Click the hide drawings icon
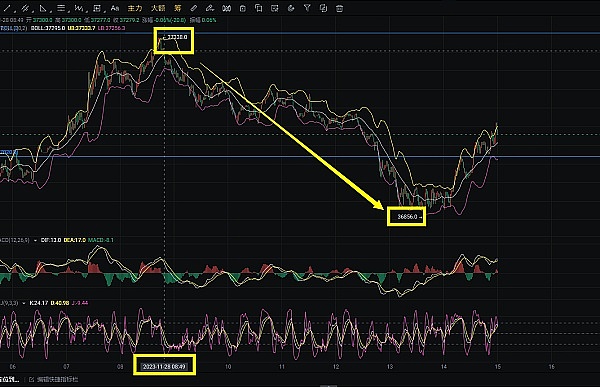 291,8
